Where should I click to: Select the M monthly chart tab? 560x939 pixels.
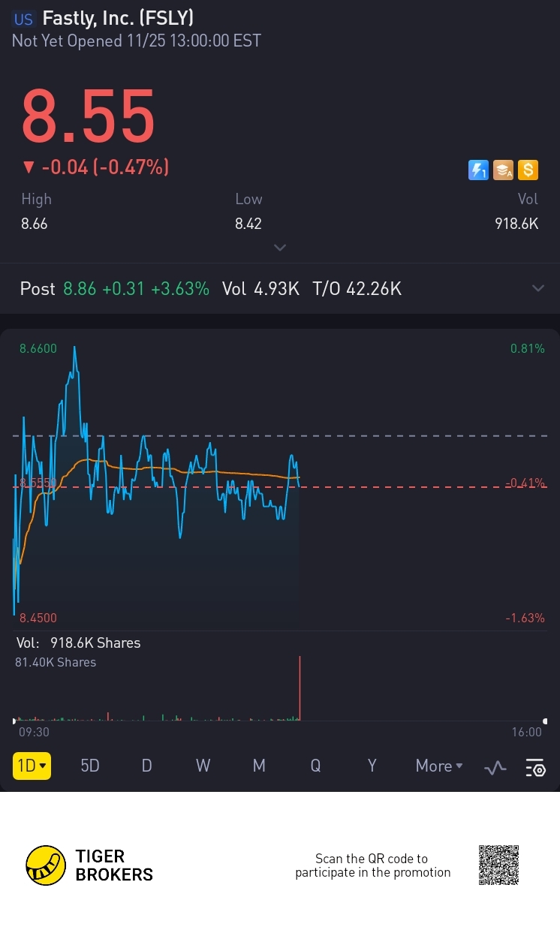259,766
